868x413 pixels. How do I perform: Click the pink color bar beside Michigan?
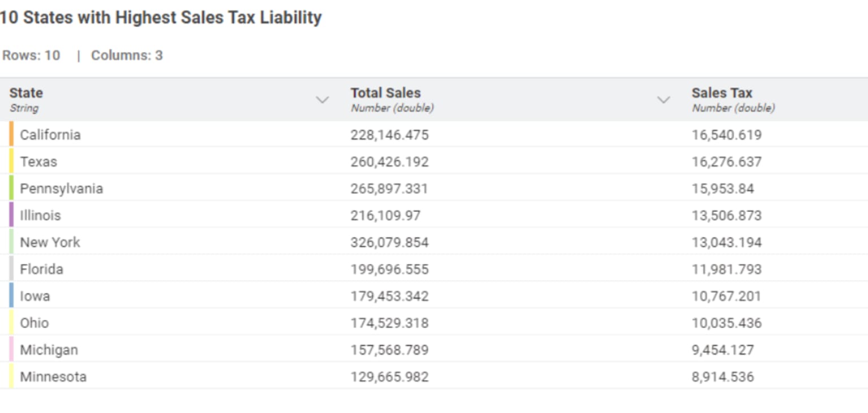point(11,349)
